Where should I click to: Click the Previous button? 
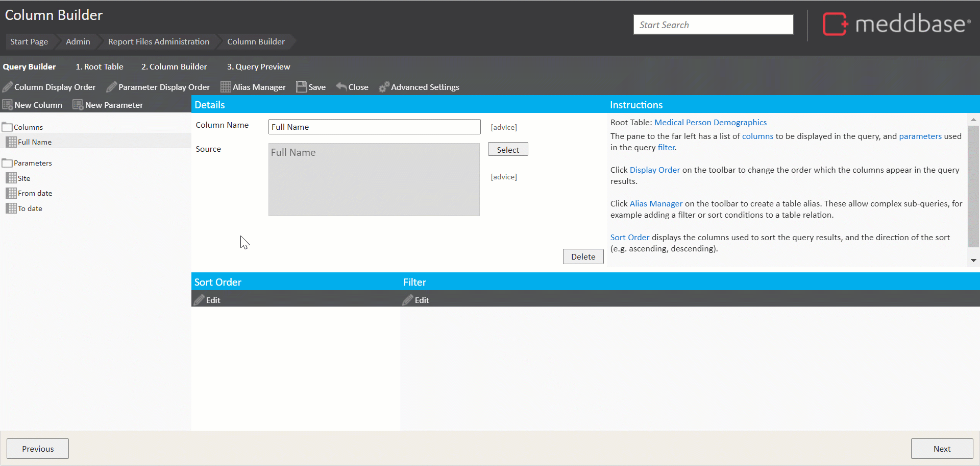click(x=38, y=449)
